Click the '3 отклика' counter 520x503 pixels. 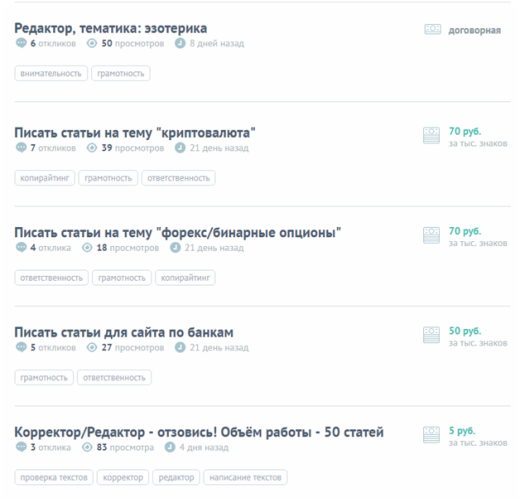pyautogui.click(x=51, y=447)
